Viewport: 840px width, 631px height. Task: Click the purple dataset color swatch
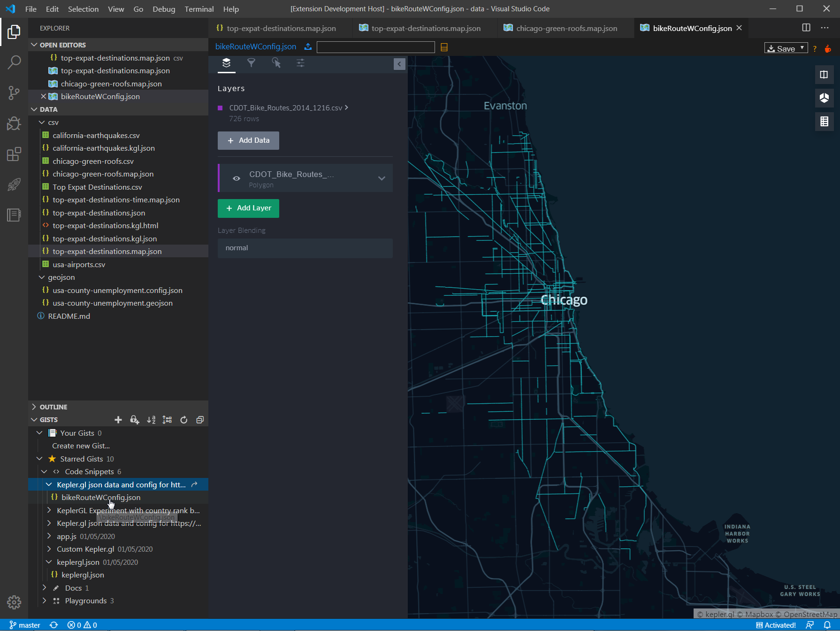click(x=220, y=108)
